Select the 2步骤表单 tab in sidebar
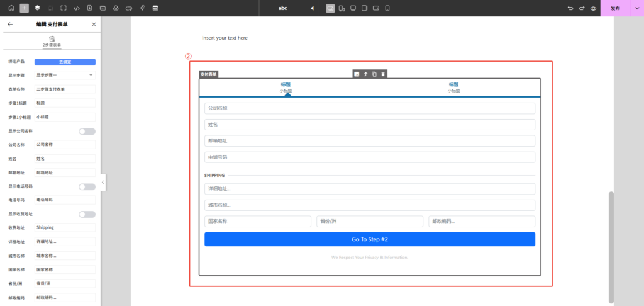Viewport: 644px width, 306px height. (52, 42)
